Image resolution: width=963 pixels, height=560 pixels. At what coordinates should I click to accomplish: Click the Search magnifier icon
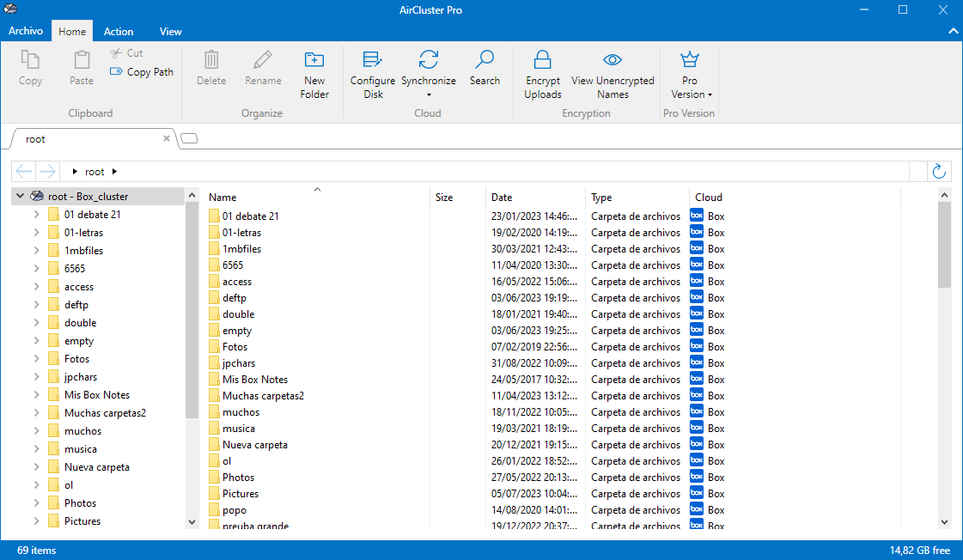[x=485, y=60]
